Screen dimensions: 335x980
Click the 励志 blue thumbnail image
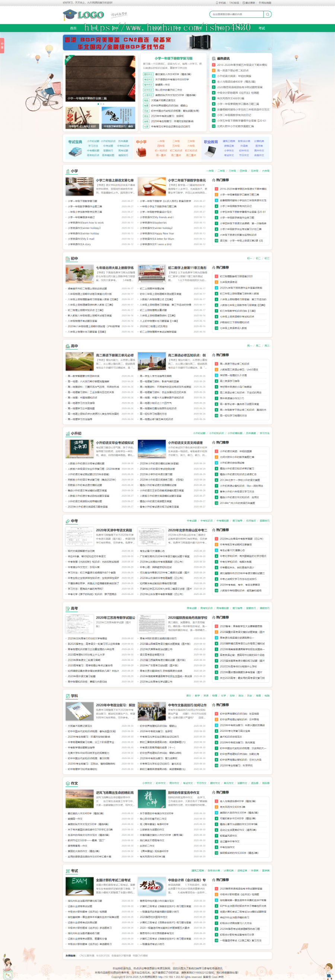(118, 118)
